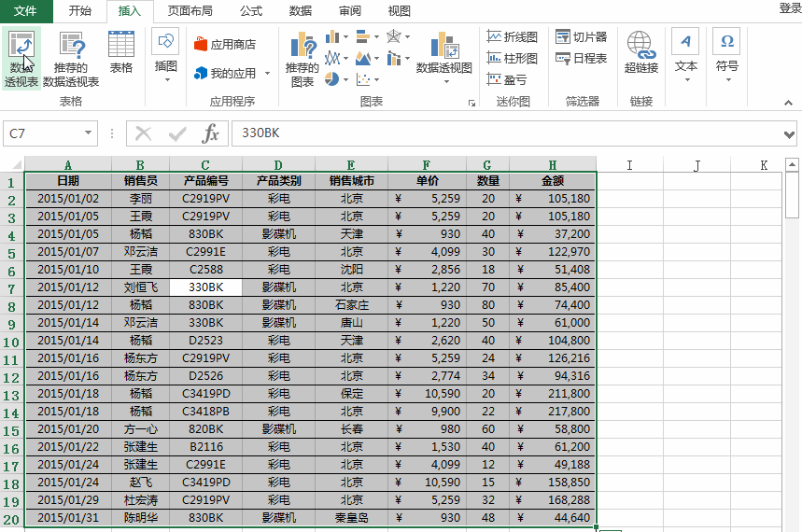Insert a line chart icon
802x532 pixels.
(332, 58)
